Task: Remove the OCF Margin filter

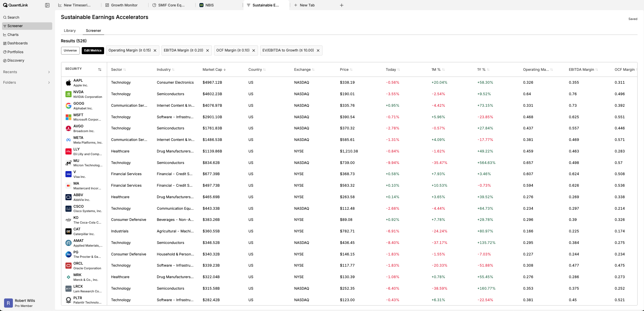Action: click(254, 50)
